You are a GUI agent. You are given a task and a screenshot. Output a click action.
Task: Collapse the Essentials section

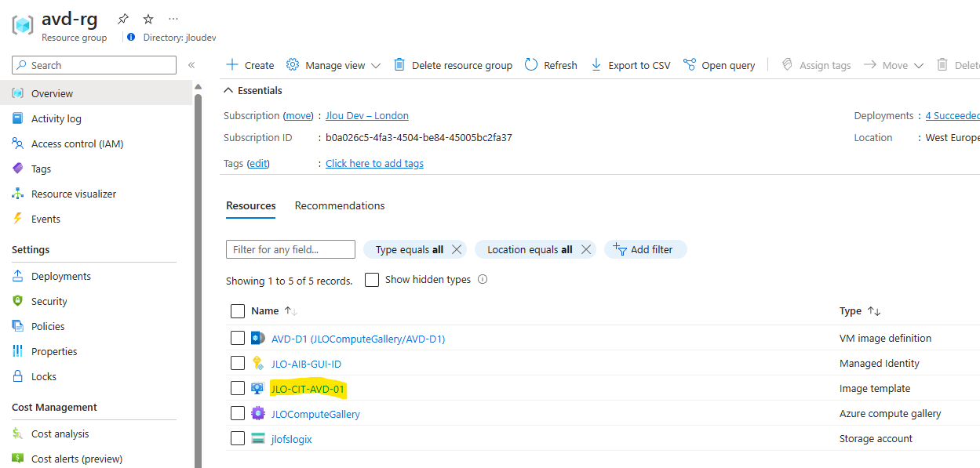click(x=253, y=90)
